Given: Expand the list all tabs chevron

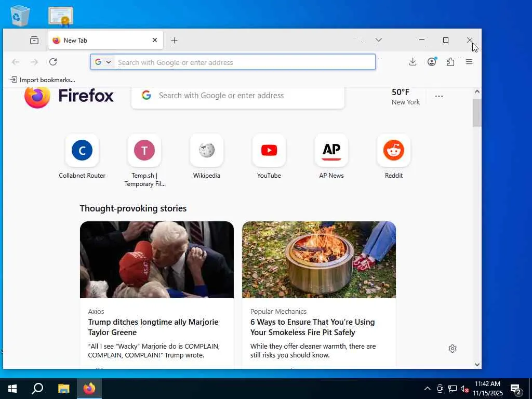Looking at the screenshot, I should tap(379, 40).
